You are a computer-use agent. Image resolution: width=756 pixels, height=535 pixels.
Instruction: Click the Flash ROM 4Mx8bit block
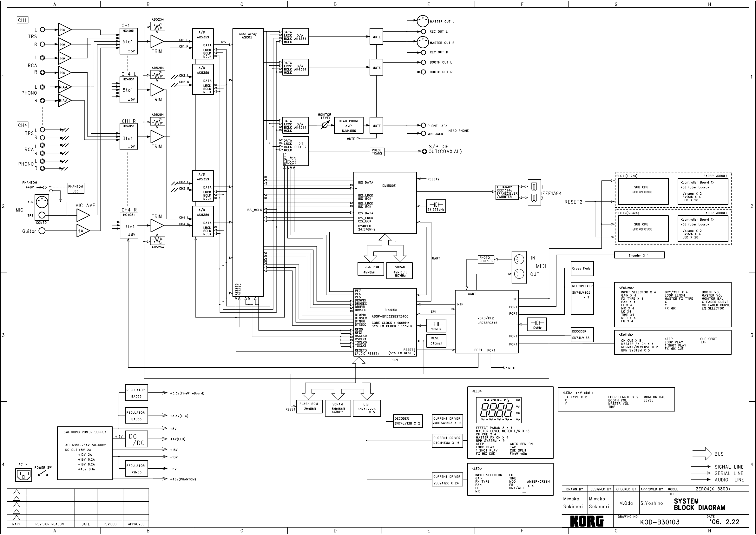[x=371, y=269]
